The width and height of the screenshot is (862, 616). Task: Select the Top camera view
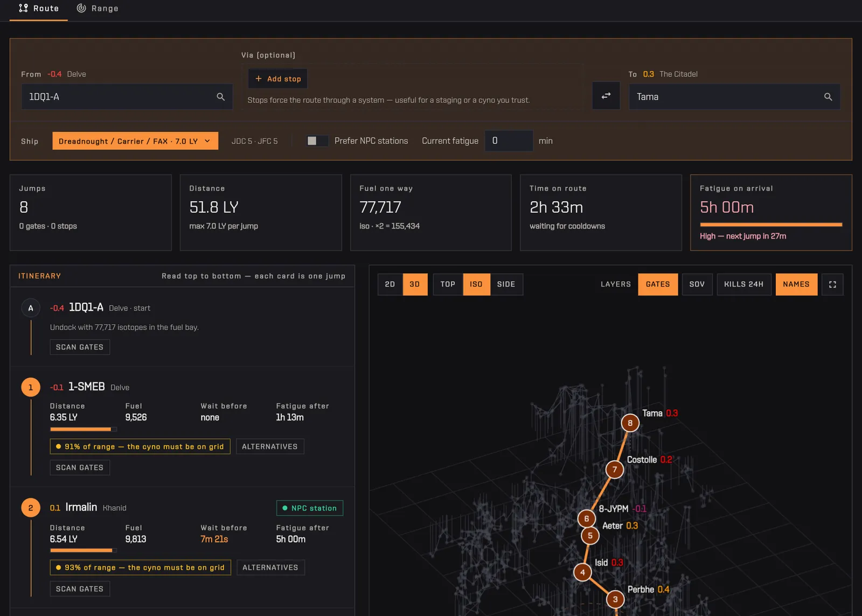(x=448, y=285)
